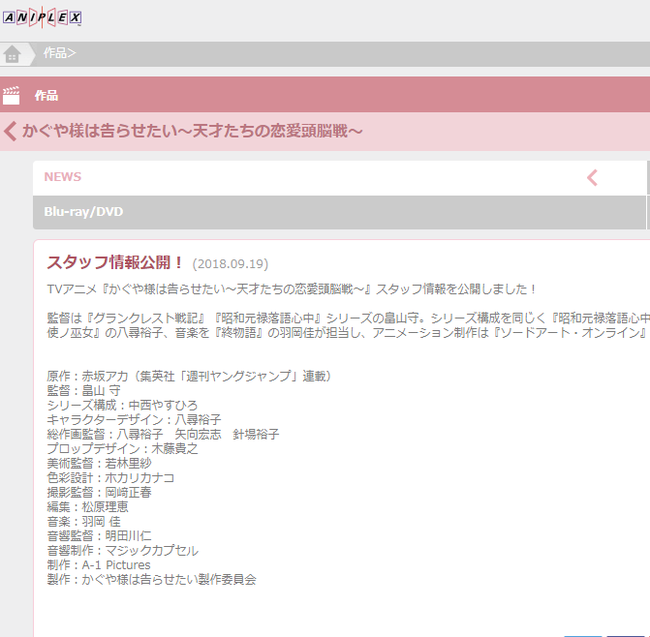
Task: Select the 編集：松原理恵 line
Action: click(x=87, y=507)
